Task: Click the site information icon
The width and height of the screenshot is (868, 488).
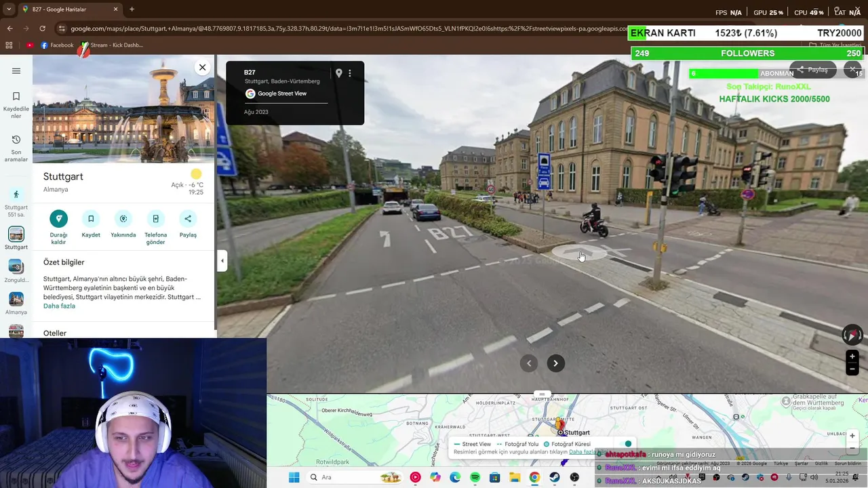Action: (62, 28)
